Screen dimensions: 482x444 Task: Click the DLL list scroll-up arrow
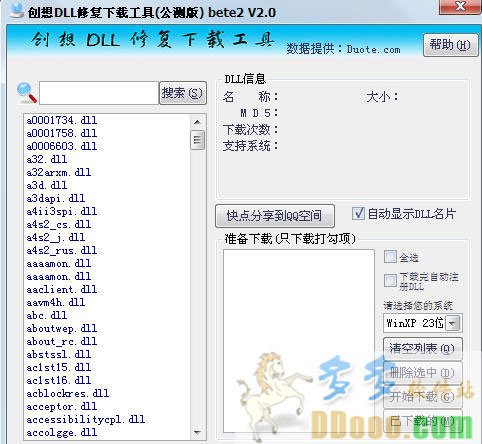click(197, 122)
